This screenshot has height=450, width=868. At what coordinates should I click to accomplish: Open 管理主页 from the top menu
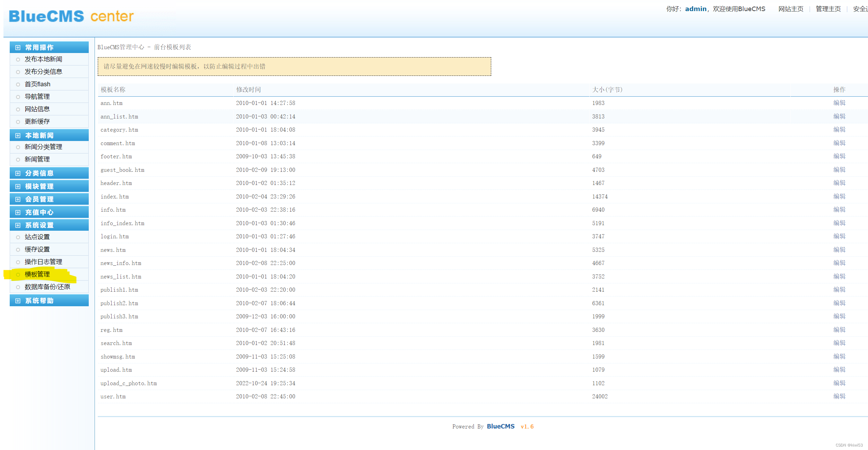click(828, 8)
